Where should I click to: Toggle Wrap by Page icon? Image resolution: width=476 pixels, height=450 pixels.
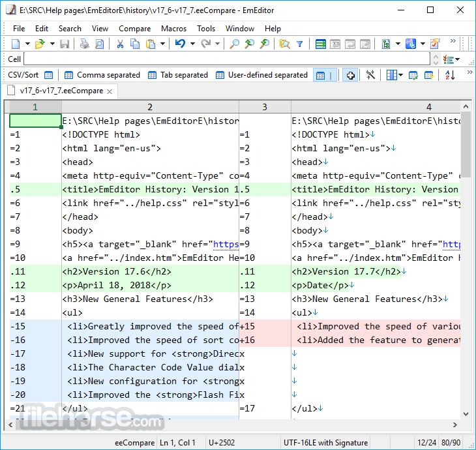pos(365,44)
